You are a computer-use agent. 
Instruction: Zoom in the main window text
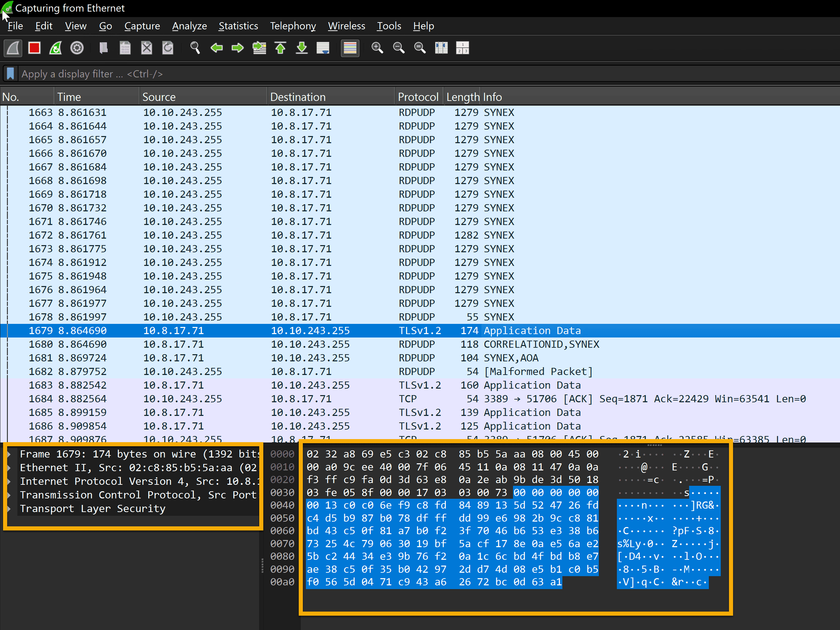[377, 48]
